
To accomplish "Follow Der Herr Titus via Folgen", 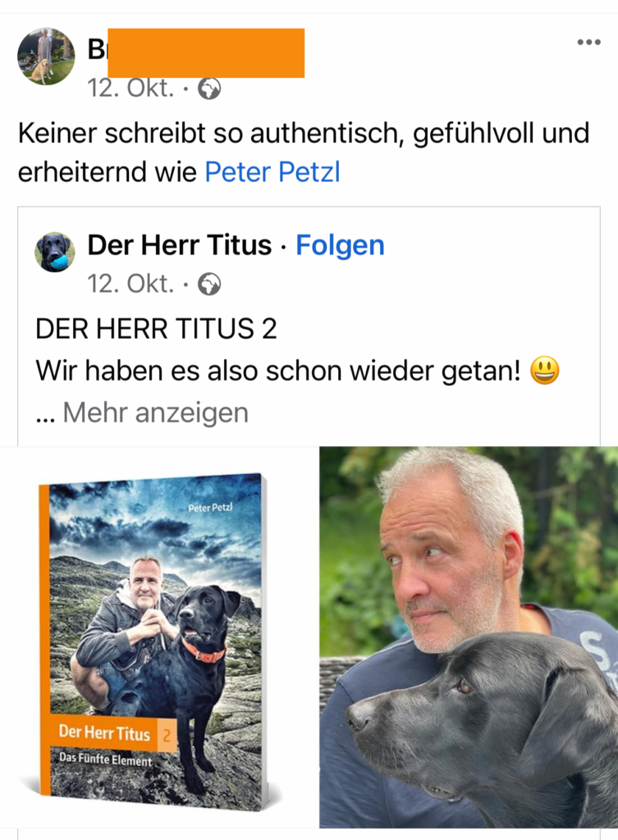I will point(341,245).
